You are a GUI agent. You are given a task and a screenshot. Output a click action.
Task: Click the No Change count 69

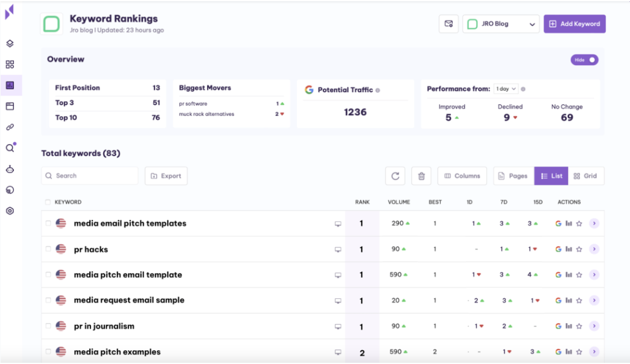(567, 118)
